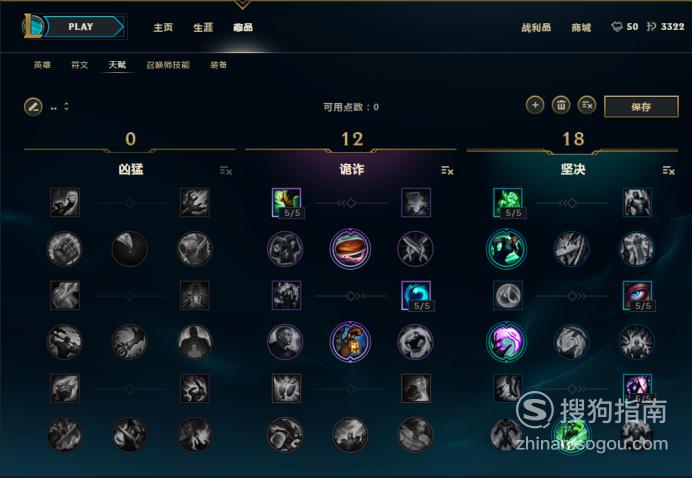Clear the 诡诈 tree points
This screenshot has width=692, height=478.
pyautogui.click(x=447, y=170)
